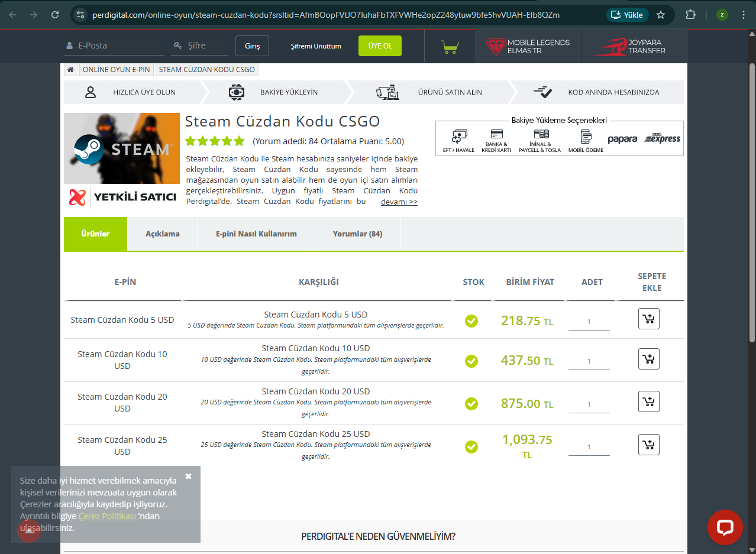
Task: Reload the page with the refresh icon
Action: pos(55,15)
